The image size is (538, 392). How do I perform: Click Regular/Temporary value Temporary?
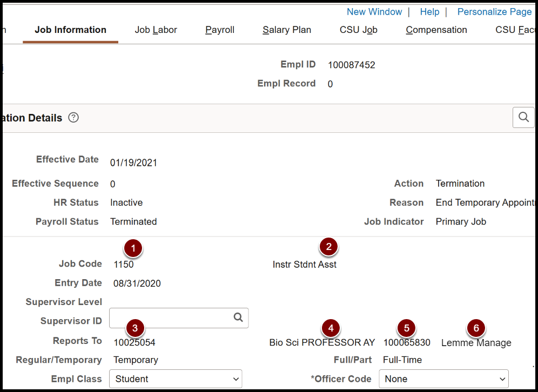136,360
